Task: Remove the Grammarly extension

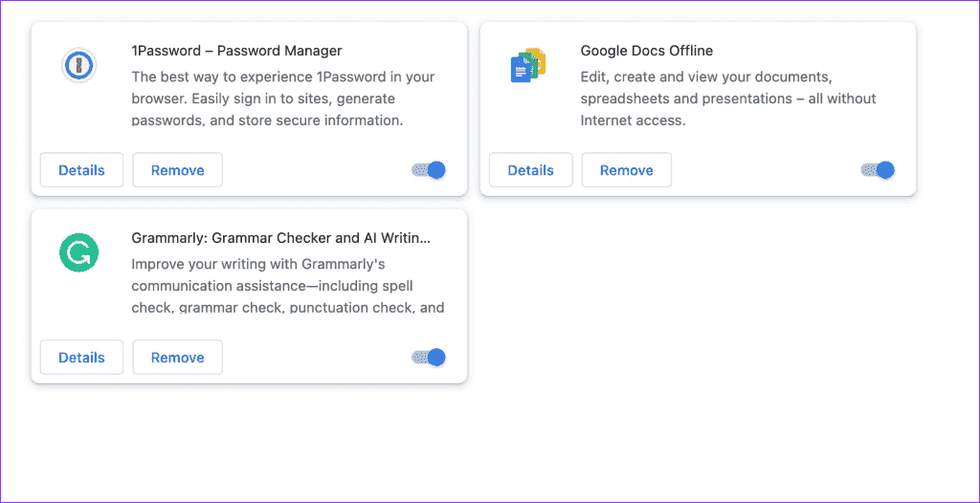Action: 177,358
